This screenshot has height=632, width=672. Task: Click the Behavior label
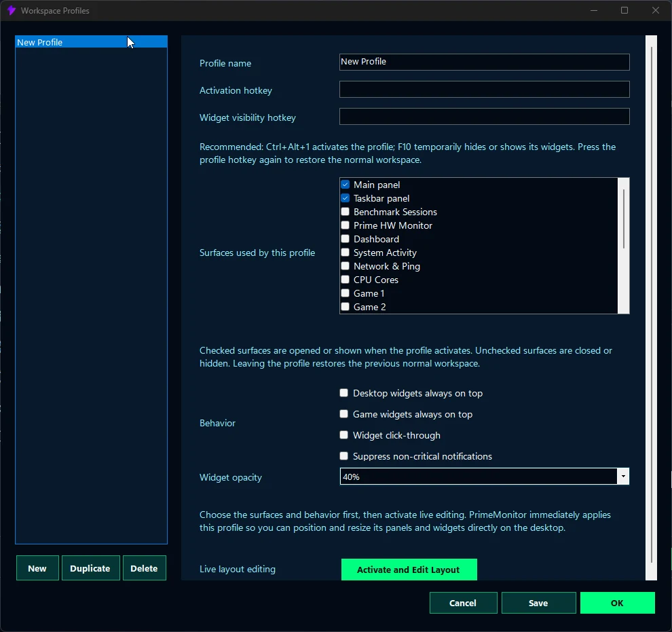pos(217,424)
